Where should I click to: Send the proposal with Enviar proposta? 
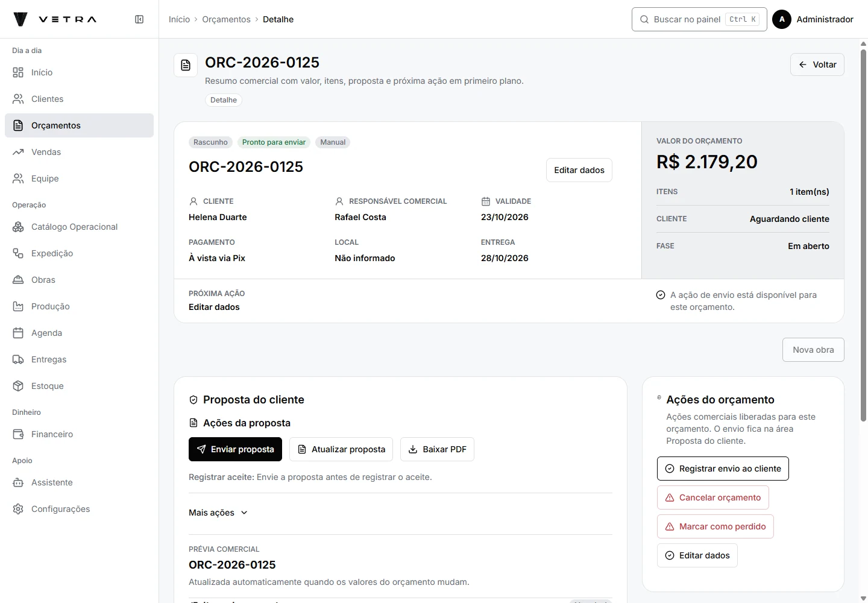point(235,449)
